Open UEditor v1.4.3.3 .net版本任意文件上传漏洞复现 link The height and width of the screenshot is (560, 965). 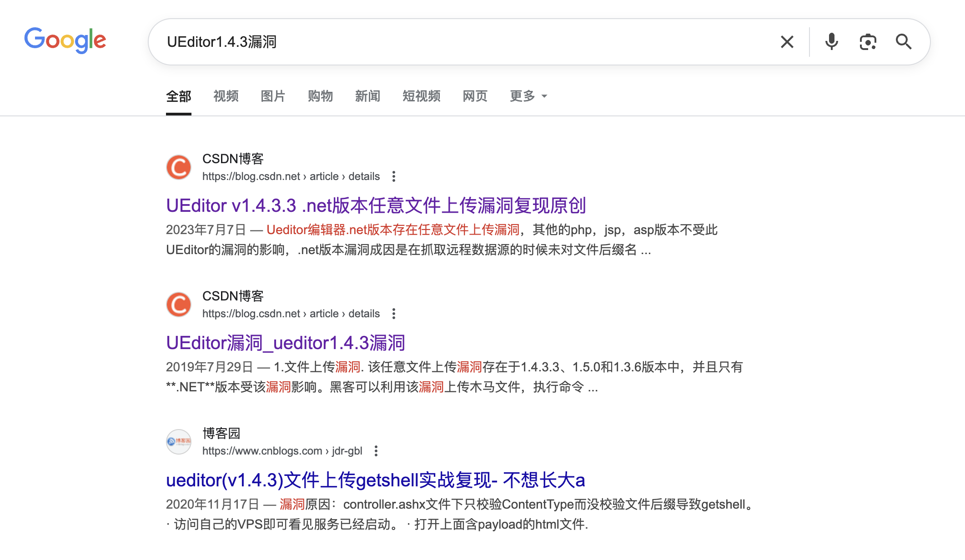click(x=376, y=206)
